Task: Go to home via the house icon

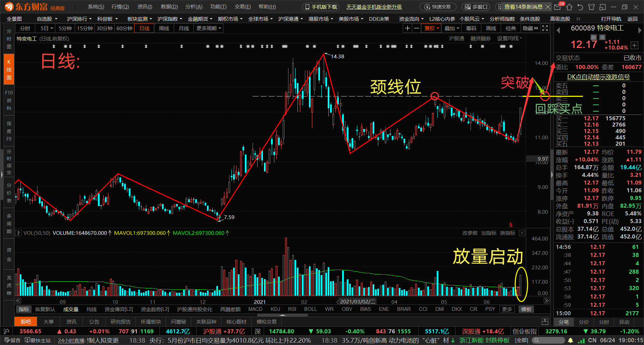Action: (569, 7)
